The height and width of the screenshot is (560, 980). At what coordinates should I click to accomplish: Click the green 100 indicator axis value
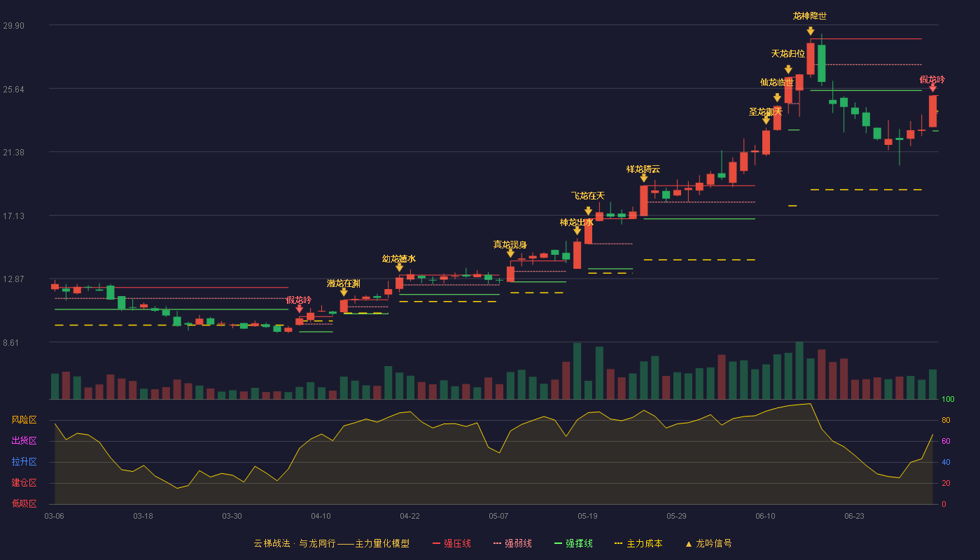click(x=948, y=399)
